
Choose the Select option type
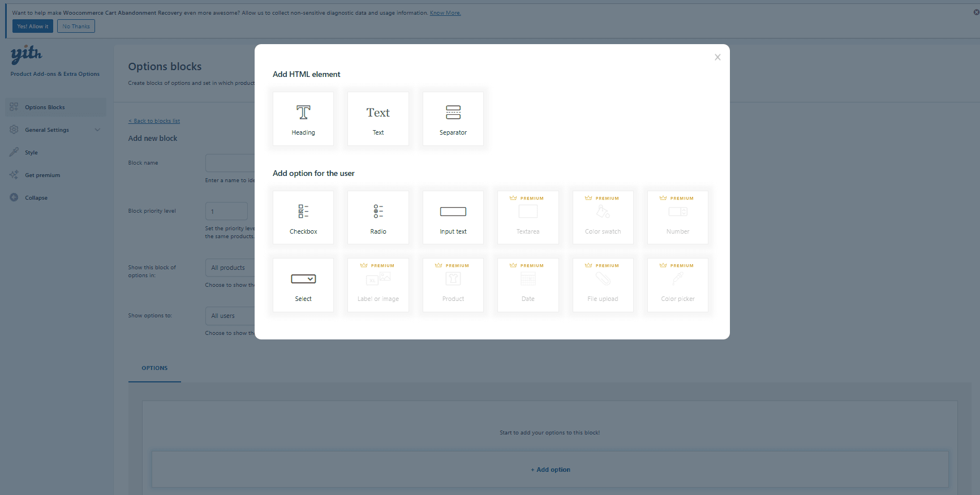pyautogui.click(x=303, y=285)
